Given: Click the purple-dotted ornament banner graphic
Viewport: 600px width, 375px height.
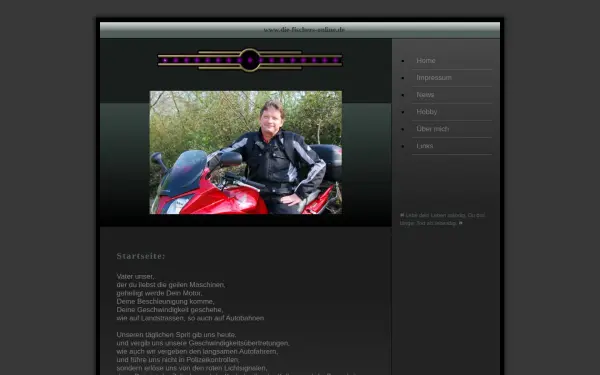Looking at the screenshot, I should click(x=250, y=60).
